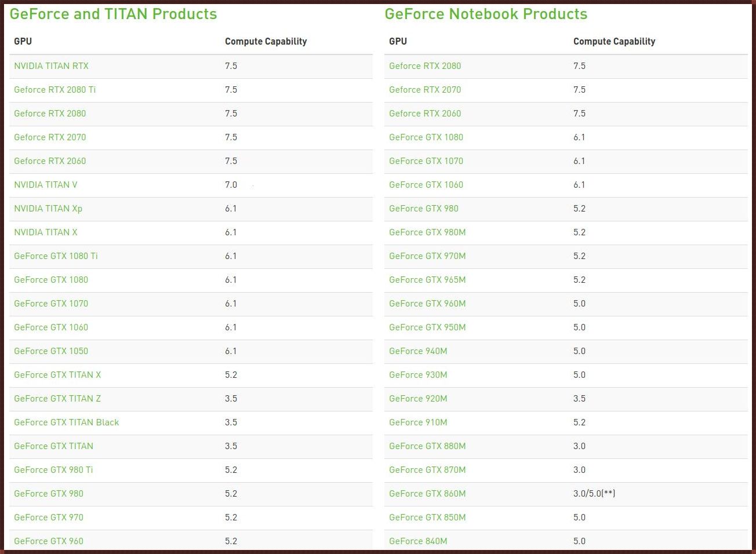Viewport: 756px width, 554px height.
Task: Click GeForce GTX 1080 in the Notebook Products table
Action: [426, 137]
